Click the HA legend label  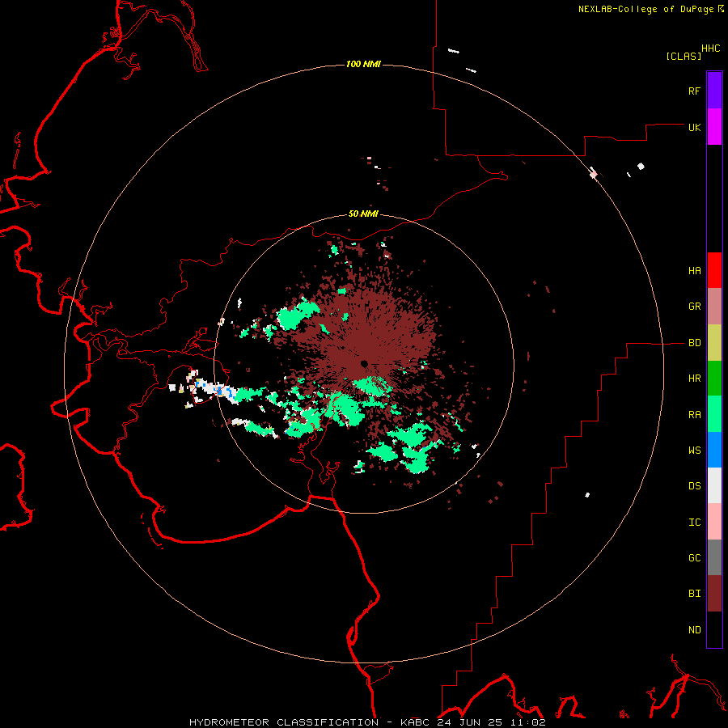tap(694, 270)
